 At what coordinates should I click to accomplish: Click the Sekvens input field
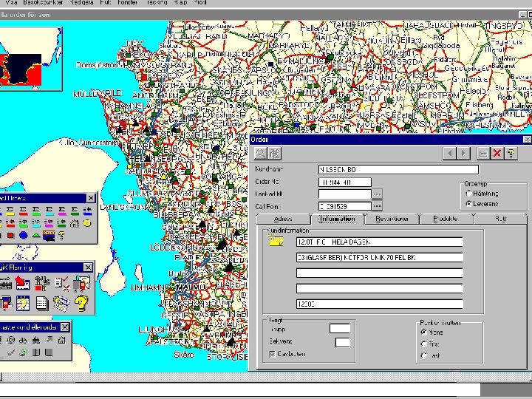342,342
